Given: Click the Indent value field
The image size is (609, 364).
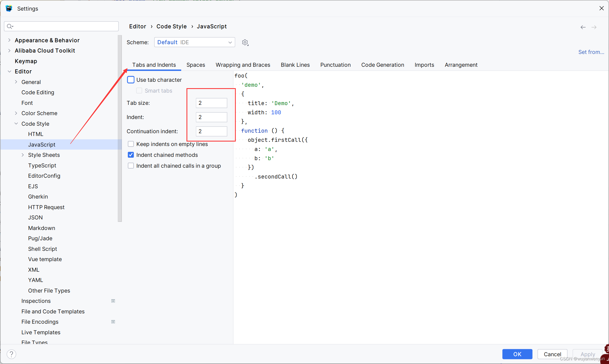Looking at the screenshot, I should (212, 117).
